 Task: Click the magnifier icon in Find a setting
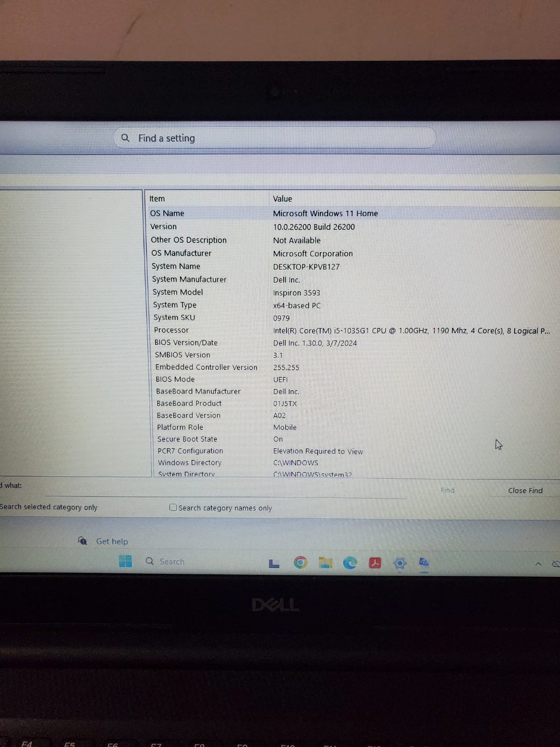click(x=125, y=138)
